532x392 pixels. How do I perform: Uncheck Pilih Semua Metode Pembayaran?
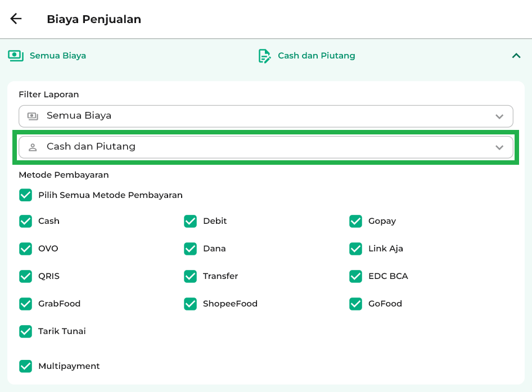click(x=25, y=195)
